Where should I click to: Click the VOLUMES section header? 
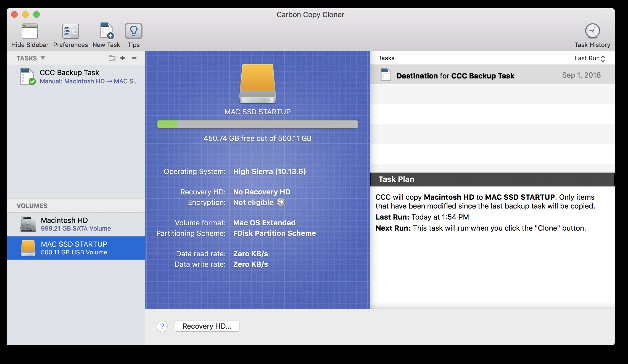pos(32,206)
